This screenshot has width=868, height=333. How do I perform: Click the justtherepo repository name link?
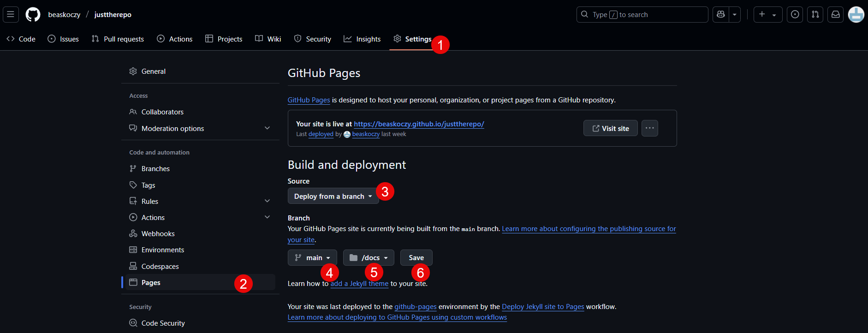(113, 15)
